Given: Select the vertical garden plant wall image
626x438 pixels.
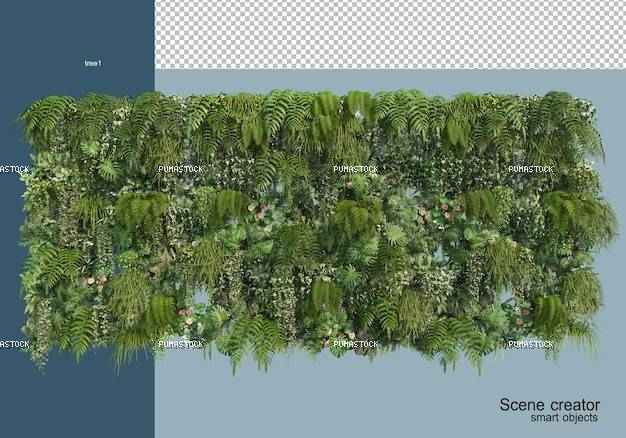Looking at the screenshot, I should click(x=317, y=231).
